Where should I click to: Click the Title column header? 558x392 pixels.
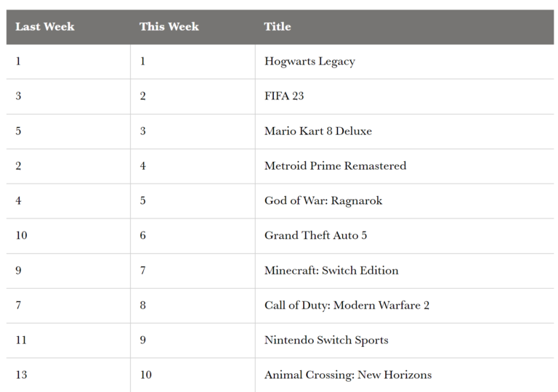coord(278,27)
